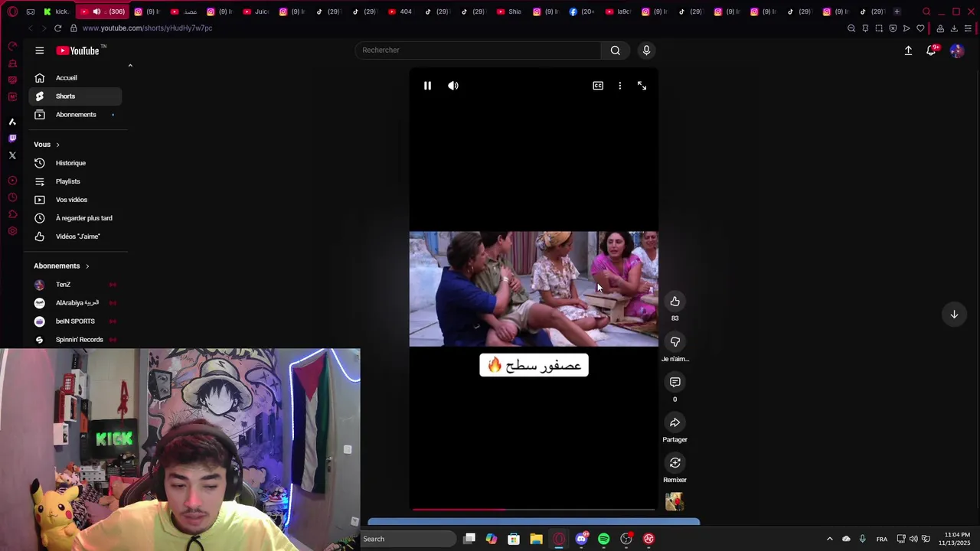Open the Easy setup menu
The image size is (980, 551).
tap(969, 28)
